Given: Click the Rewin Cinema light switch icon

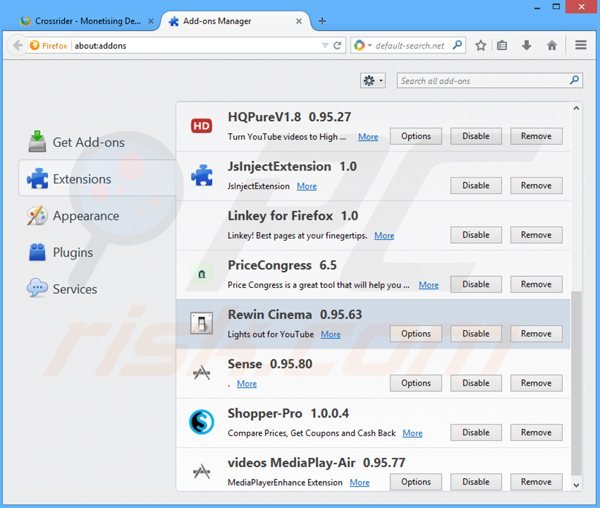Looking at the screenshot, I should click(x=202, y=323).
